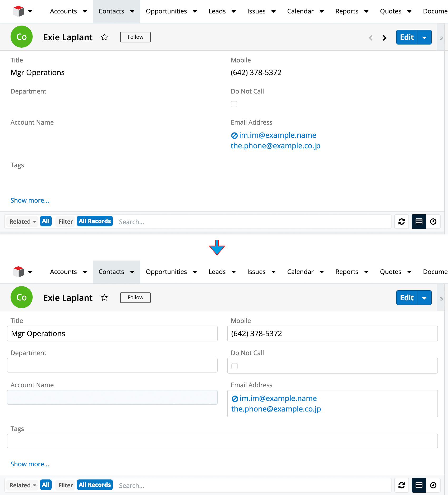This screenshot has height=495, width=448.
Task: Open Edit actions dropdown in bottom header
Action: point(424,298)
